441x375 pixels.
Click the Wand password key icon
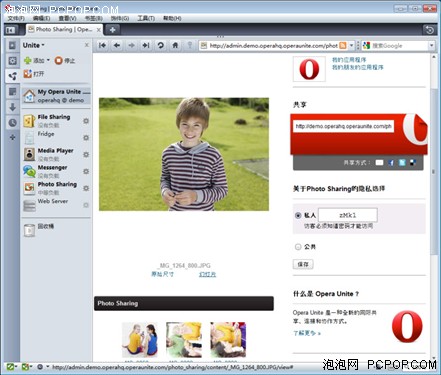(190, 45)
